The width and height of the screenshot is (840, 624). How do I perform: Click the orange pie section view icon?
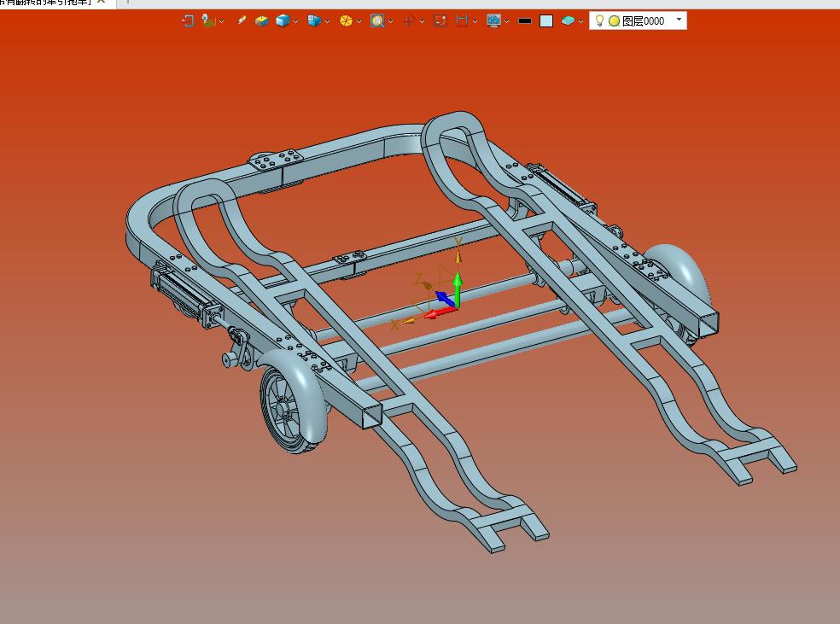point(346,20)
